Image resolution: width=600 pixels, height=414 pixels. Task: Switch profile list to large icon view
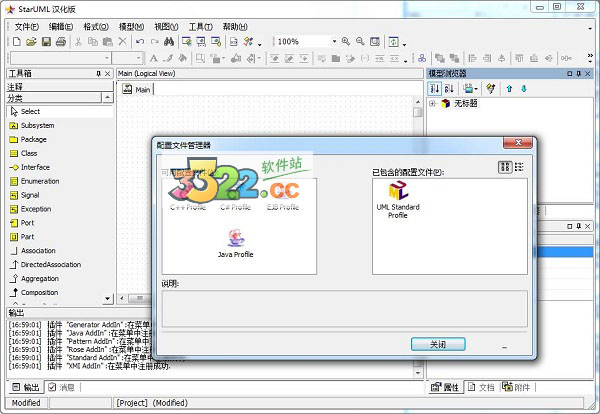point(505,167)
